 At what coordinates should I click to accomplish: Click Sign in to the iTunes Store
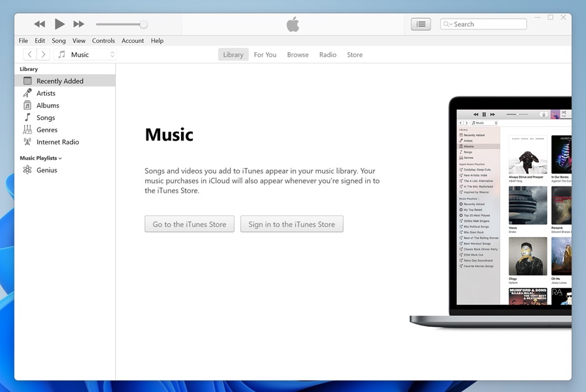click(x=292, y=224)
